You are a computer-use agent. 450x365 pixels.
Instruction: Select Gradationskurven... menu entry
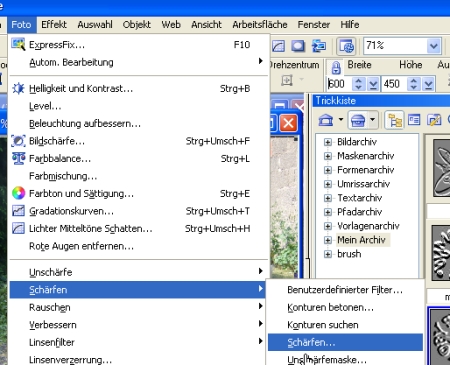pos(138,211)
